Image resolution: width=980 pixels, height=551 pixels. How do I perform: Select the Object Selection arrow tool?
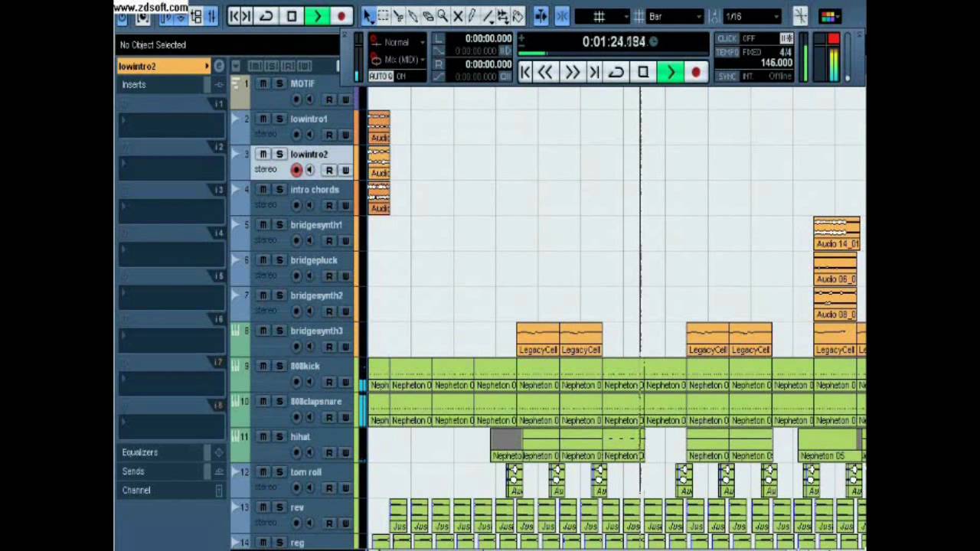click(x=367, y=16)
